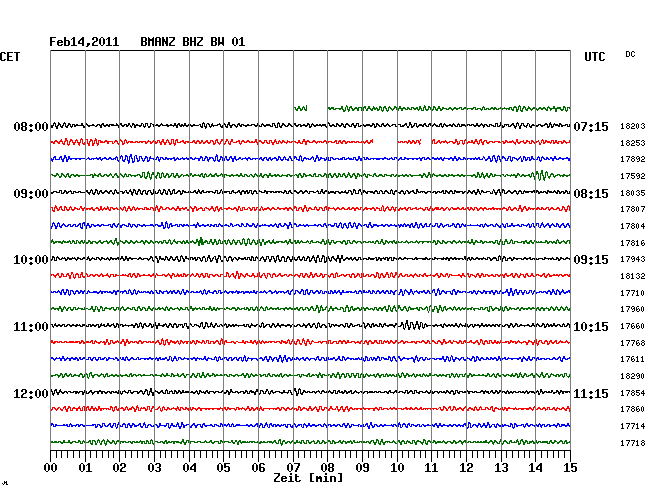Click the minute axis tick label "08"
Viewport: 650px width, 494px height.
[x=327, y=468]
